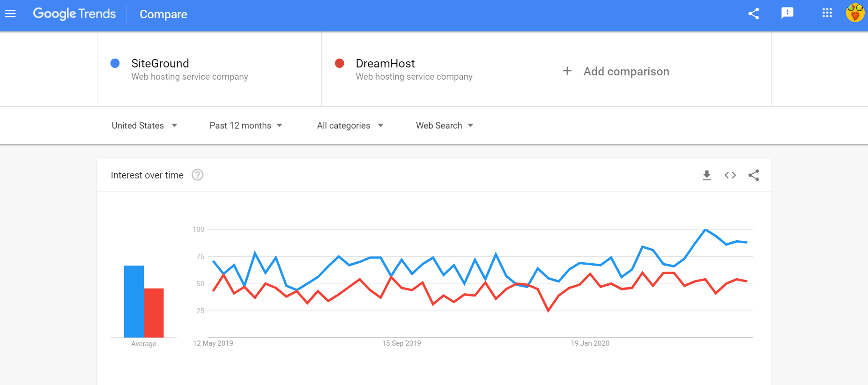Open the Web Search type dropdown

pyautogui.click(x=445, y=126)
